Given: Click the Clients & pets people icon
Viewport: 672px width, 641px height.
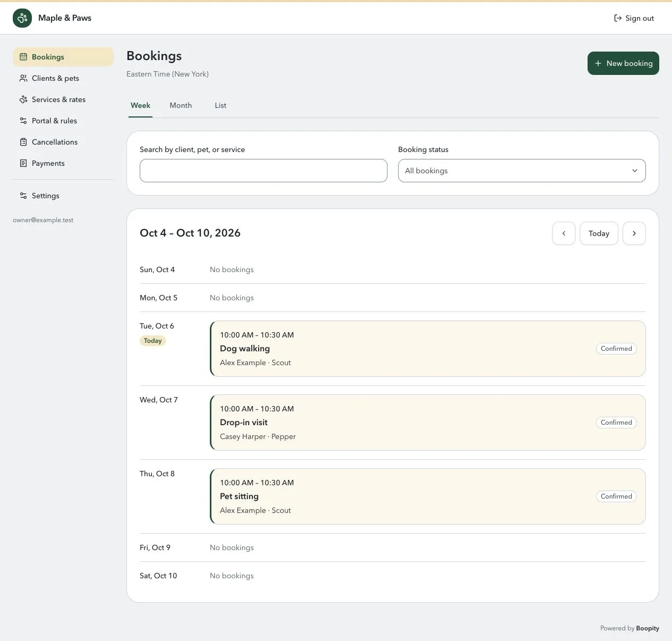Looking at the screenshot, I should (23, 78).
